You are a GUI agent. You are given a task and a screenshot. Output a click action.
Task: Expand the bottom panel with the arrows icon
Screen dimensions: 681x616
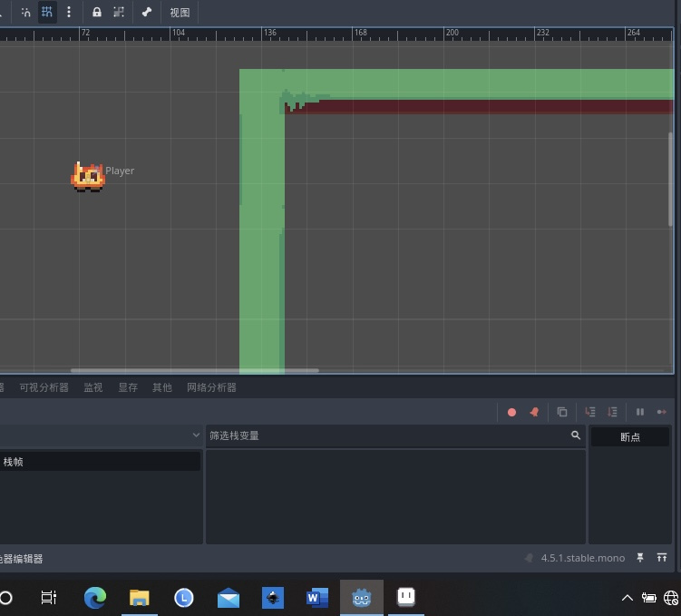coord(661,558)
